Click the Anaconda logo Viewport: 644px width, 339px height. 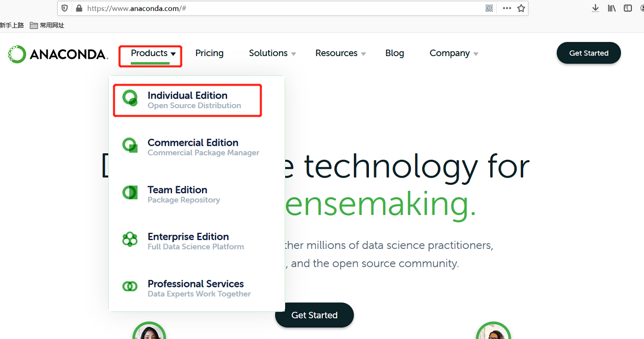(x=58, y=54)
